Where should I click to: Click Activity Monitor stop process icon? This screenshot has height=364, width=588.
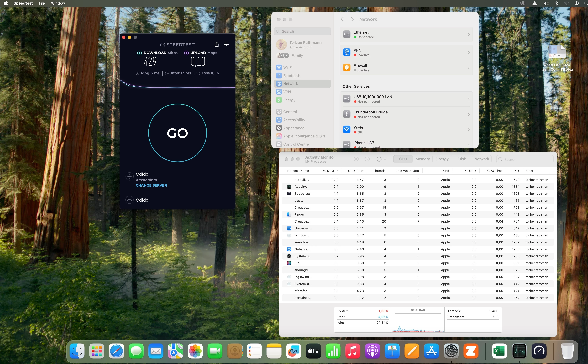pyautogui.click(x=356, y=159)
